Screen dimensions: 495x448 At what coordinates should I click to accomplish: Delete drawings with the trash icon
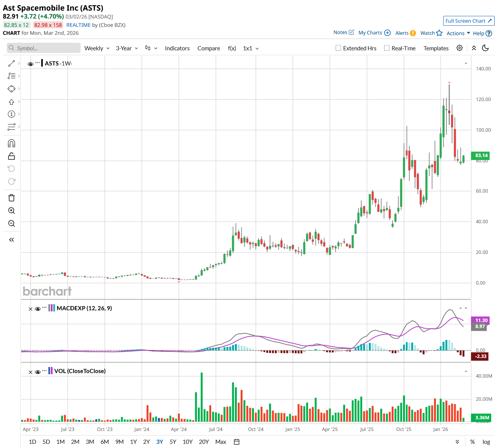tap(11, 198)
